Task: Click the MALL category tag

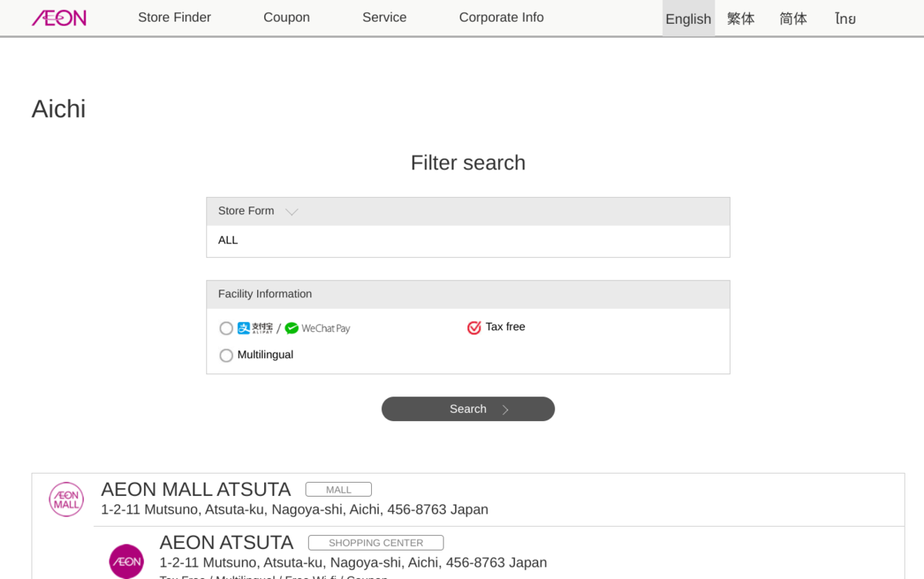Action: (339, 490)
